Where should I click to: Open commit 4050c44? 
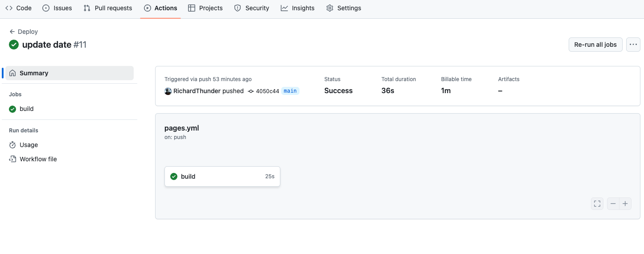click(267, 91)
